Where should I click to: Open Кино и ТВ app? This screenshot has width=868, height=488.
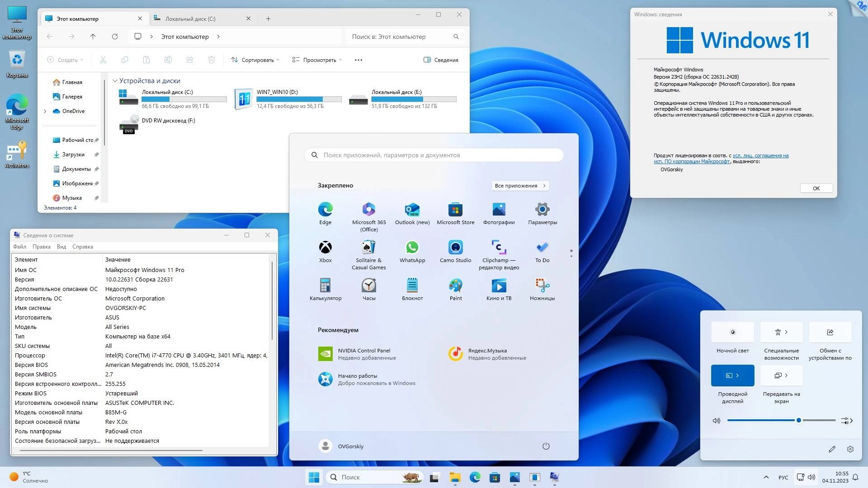(x=499, y=289)
